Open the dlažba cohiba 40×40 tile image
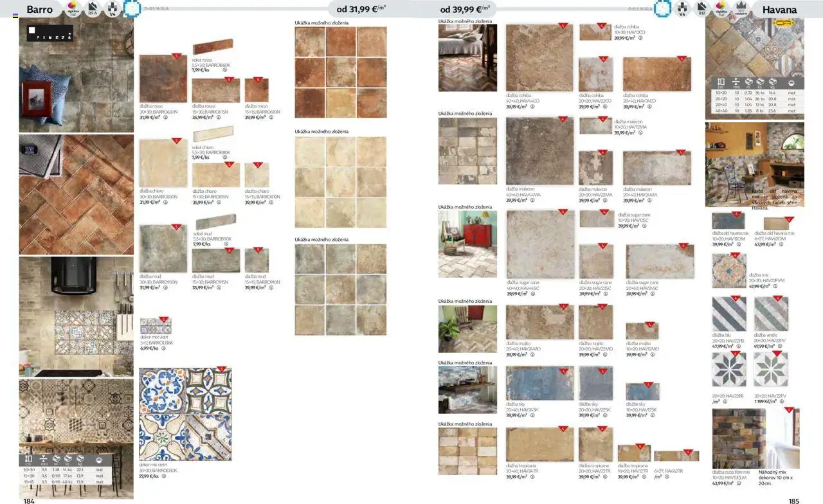 coord(539,58)
